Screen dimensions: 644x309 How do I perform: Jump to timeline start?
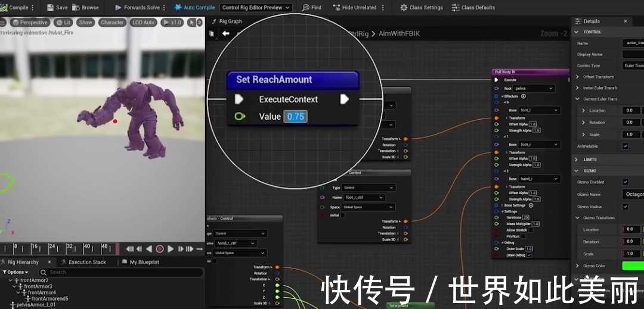[129, 249]
